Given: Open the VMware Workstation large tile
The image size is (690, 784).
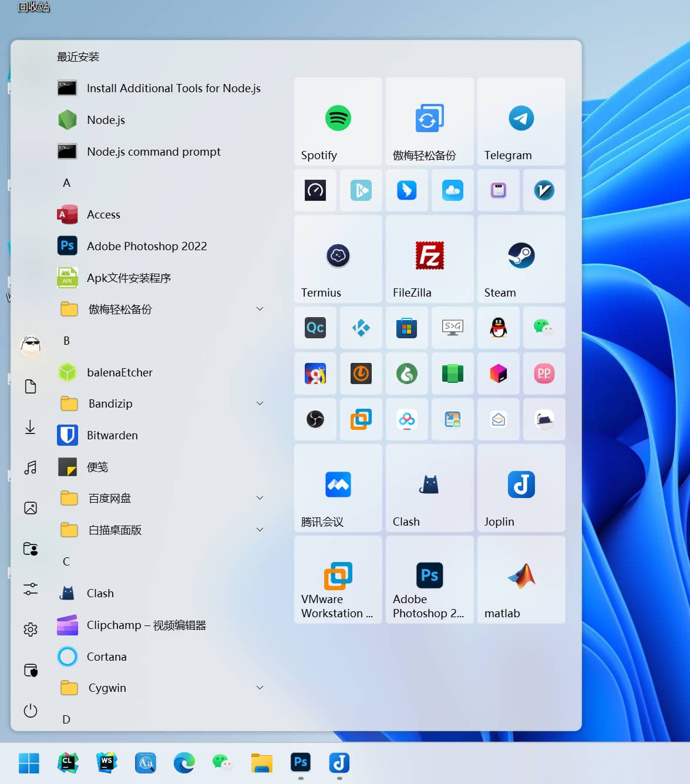Looking at the screenshot, I should tap(338, 580).
